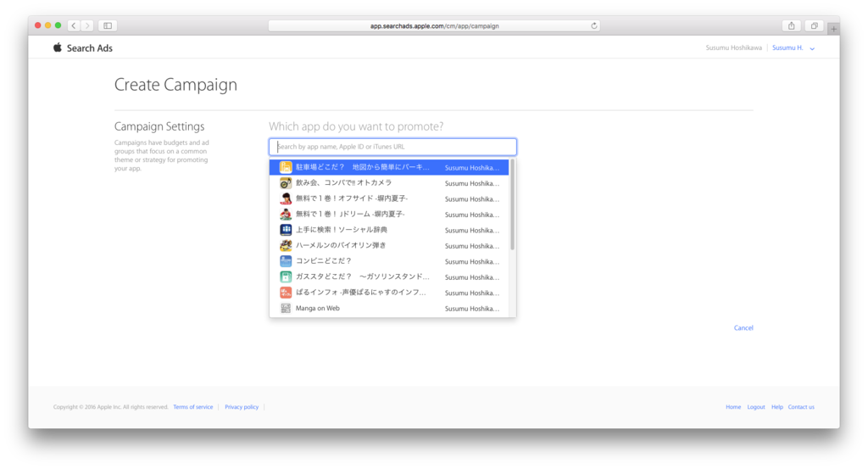Select 上手に検索！ソーシャル辞典 entry

pyautogui.click(x=388, y=230)
